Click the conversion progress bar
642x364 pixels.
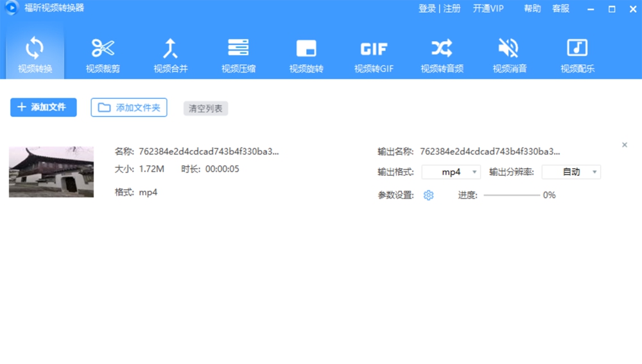pos(512,195)
